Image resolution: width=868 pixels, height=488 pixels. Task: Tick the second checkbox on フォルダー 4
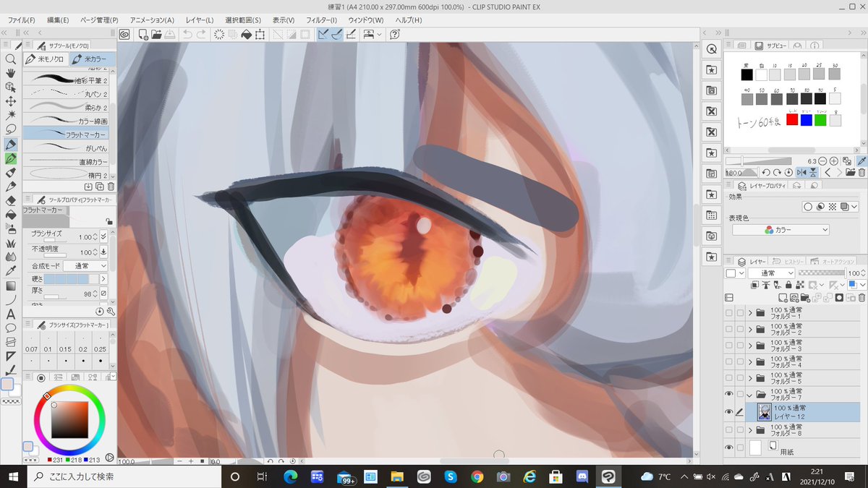[x=740, y=361]
